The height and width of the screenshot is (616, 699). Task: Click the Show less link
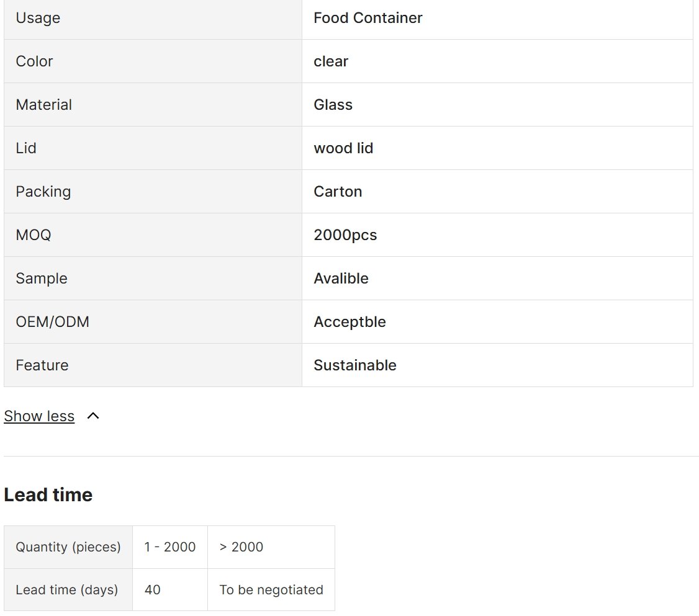tap(39, 416)
